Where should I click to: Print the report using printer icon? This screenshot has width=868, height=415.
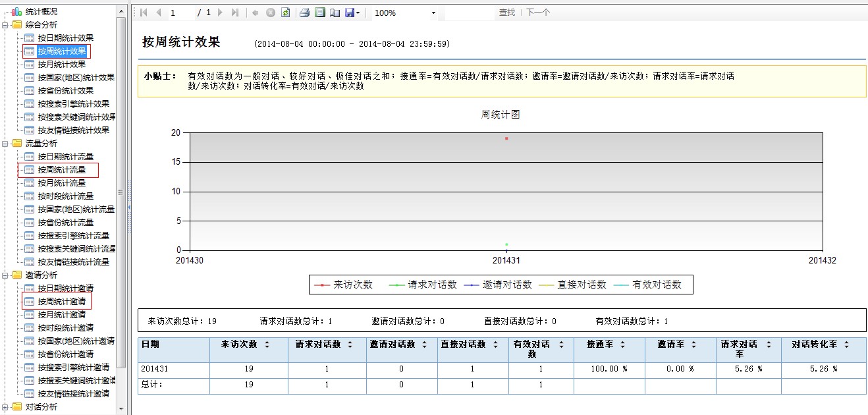click(304, 13)
